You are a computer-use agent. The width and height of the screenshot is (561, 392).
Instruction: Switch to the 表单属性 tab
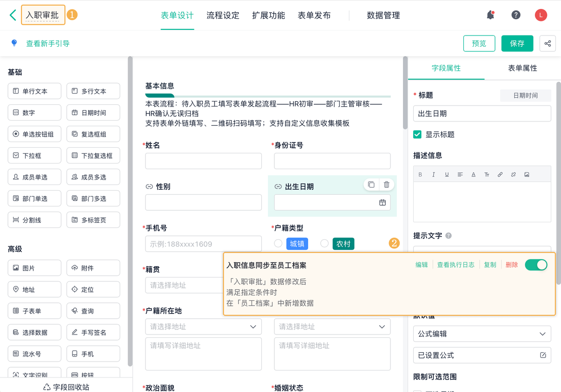coord(523,68)
